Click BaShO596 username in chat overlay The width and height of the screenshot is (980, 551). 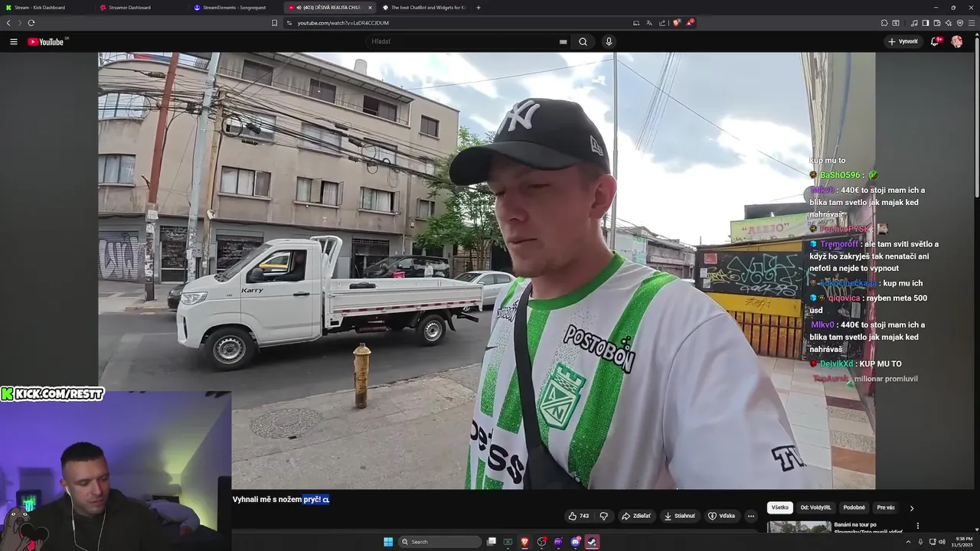[841, 175]
